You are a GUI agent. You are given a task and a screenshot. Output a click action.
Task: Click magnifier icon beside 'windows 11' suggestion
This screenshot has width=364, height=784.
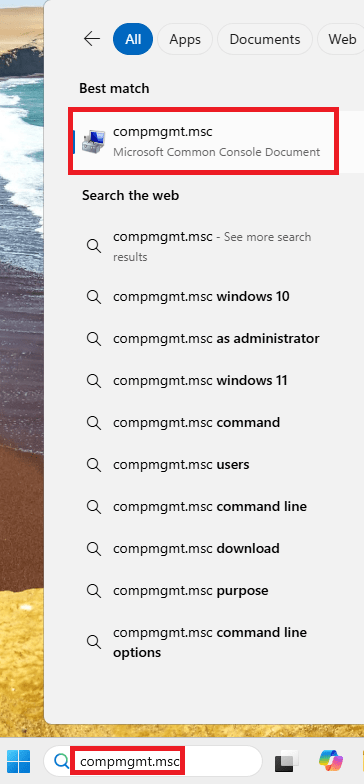pos(94,380)
